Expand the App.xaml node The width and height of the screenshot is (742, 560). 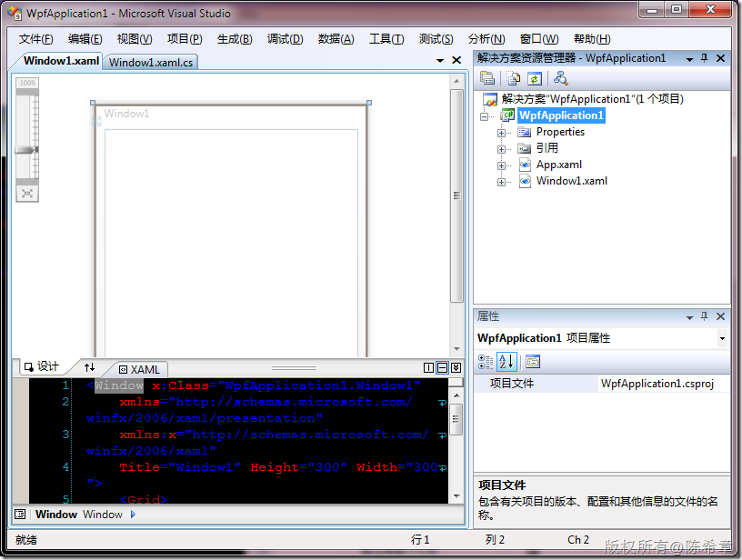click(x=501, y=165)
